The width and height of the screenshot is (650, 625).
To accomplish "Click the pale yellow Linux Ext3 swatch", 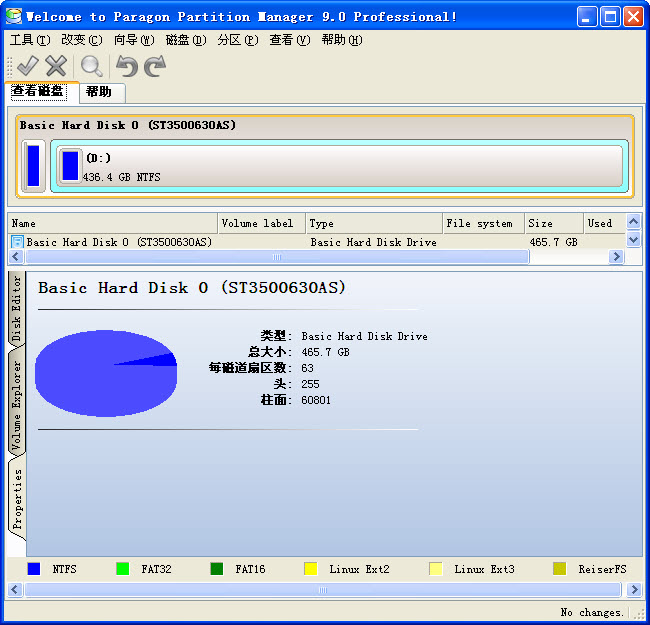I will pos(436,569).
